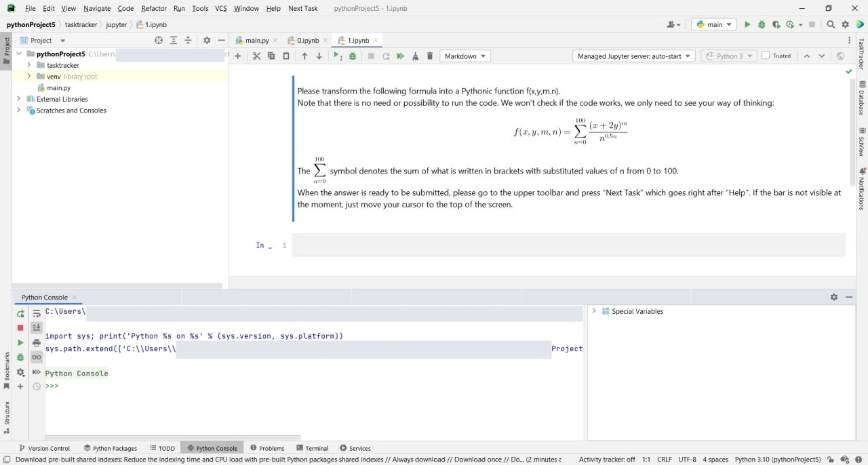The width and height of the screenshot is (868, 465).
Task: Clear all outputs with broom icon
Action: (x=415, y=56)
